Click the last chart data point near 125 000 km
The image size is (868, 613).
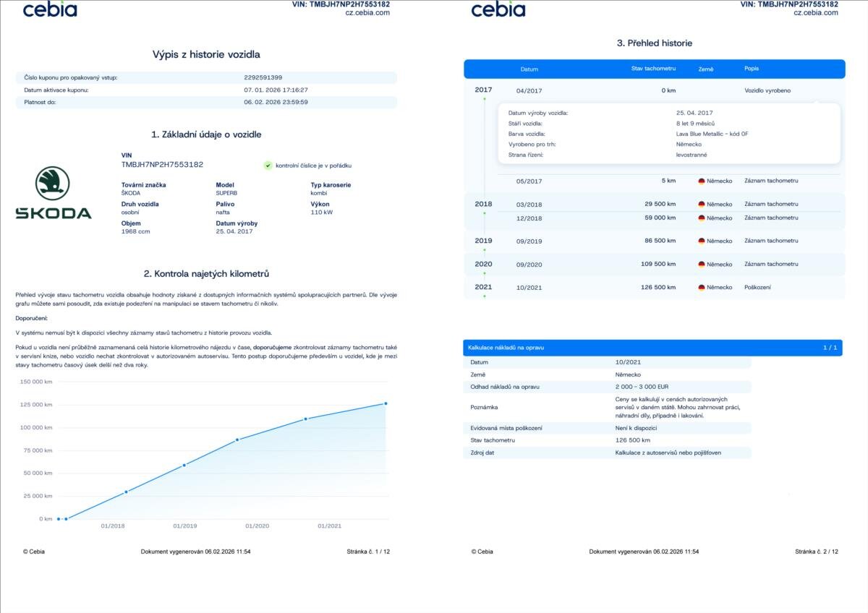(386, 403)
